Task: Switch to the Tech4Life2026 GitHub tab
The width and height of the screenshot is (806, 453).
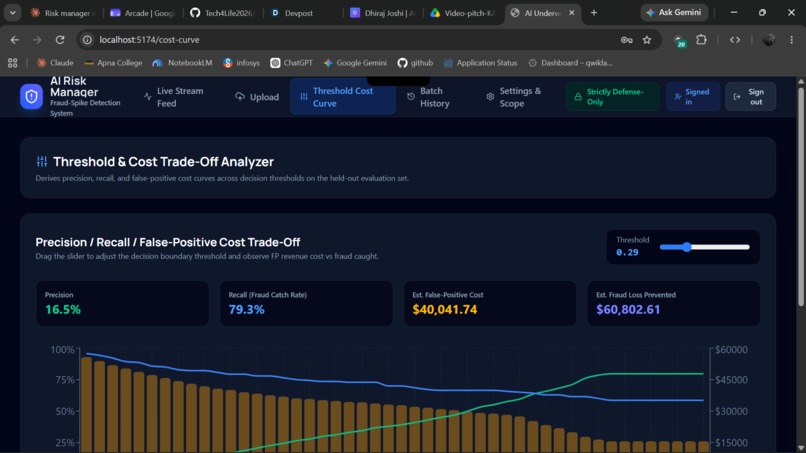Action: pos(223,13)
